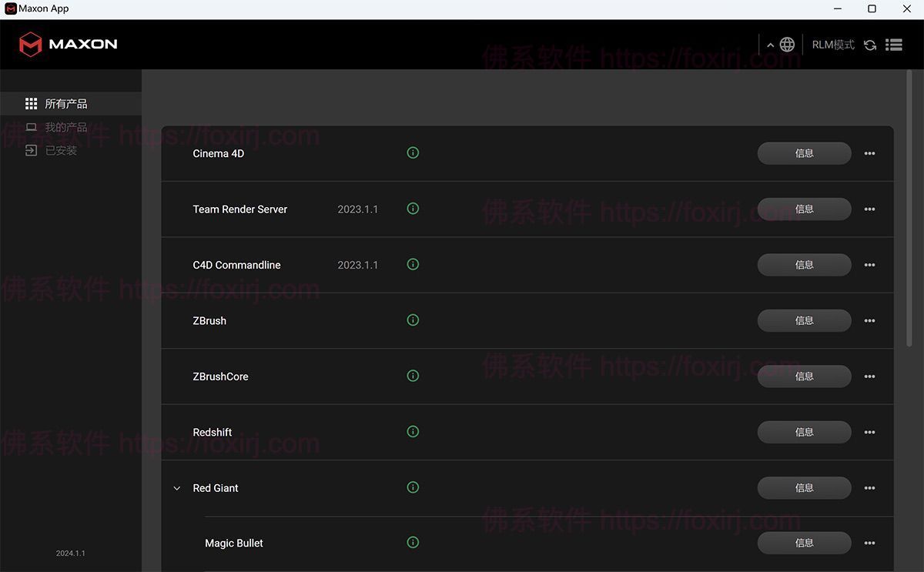Screen dimensions: 924x572
Task: Click the info icon for Team Render Server
Action: point(413,209)
